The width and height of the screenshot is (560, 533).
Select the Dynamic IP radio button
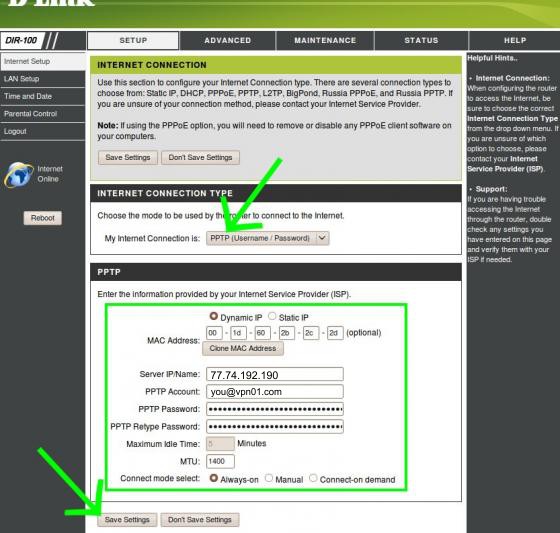214,316
